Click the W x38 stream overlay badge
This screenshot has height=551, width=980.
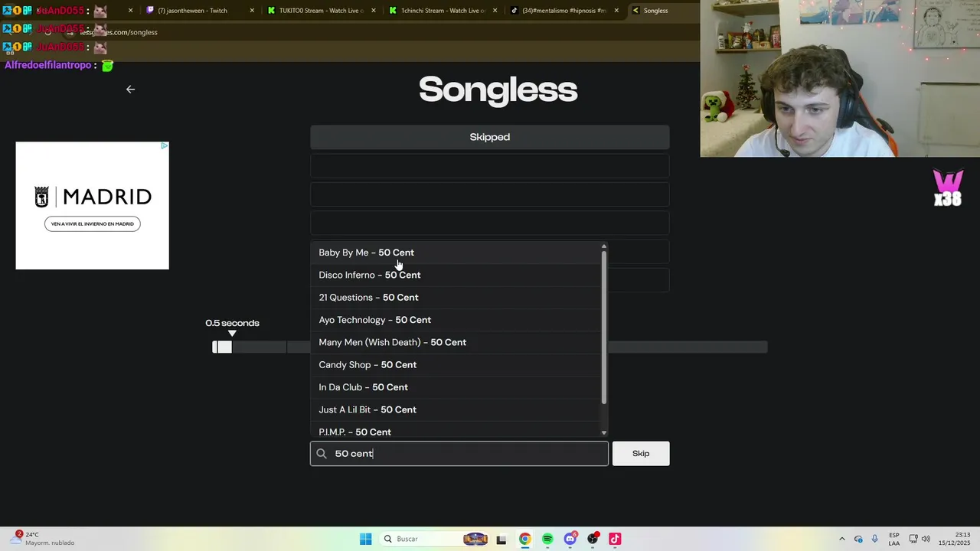(x=948, y=188)
